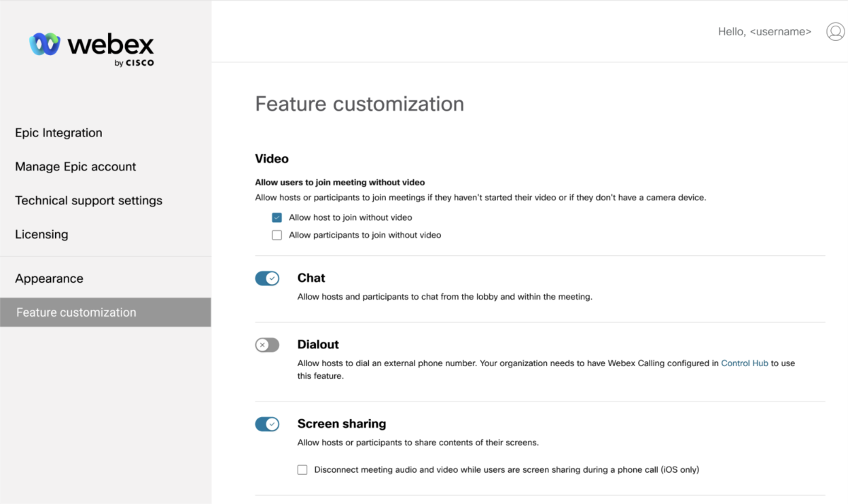
Task: Open the user profile avatar icon
Action: pyautogui.click(x=835, y=31)
